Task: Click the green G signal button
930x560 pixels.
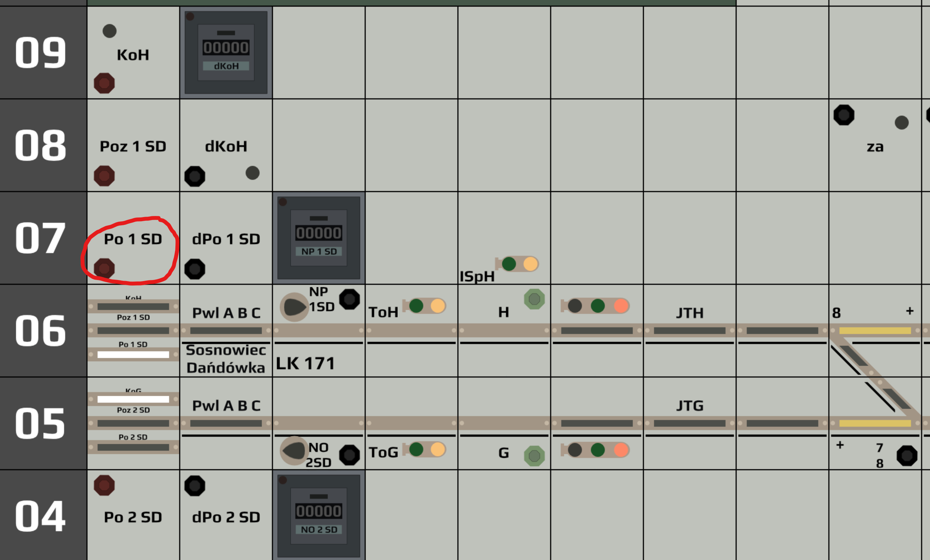Action: 534,456
